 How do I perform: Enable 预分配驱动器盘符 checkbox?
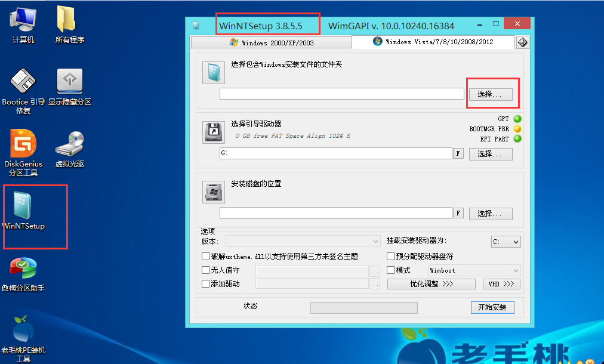390,257
